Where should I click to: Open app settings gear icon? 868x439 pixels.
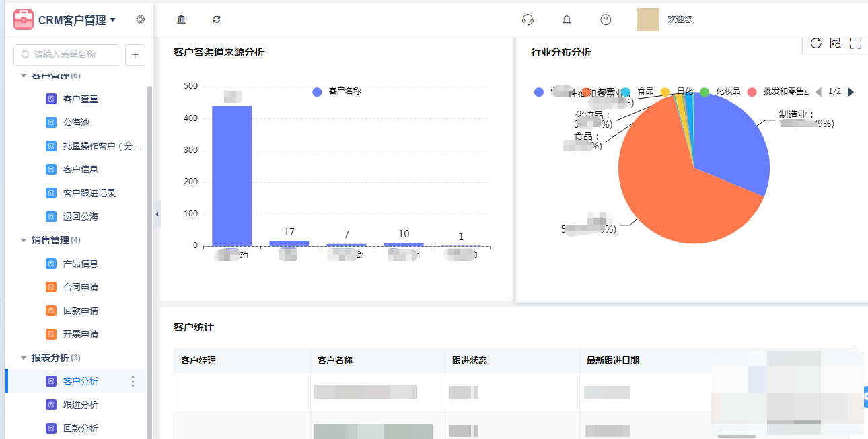coord(141,19)
